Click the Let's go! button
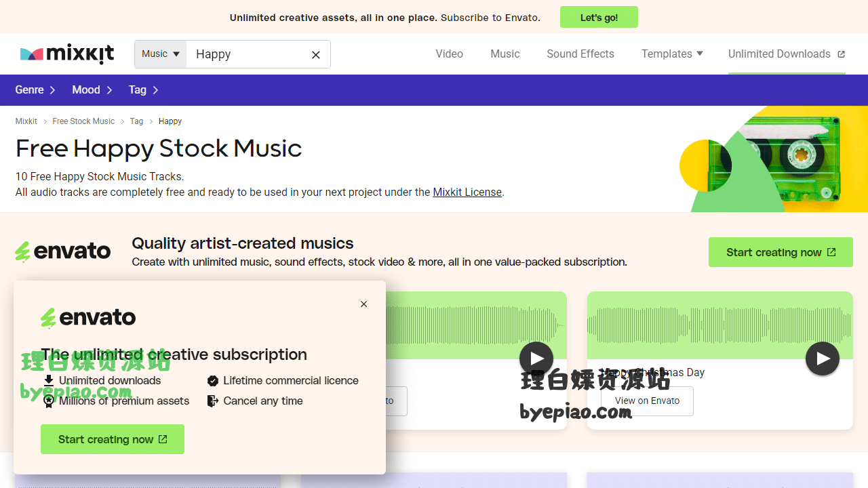 click(599, 18)
